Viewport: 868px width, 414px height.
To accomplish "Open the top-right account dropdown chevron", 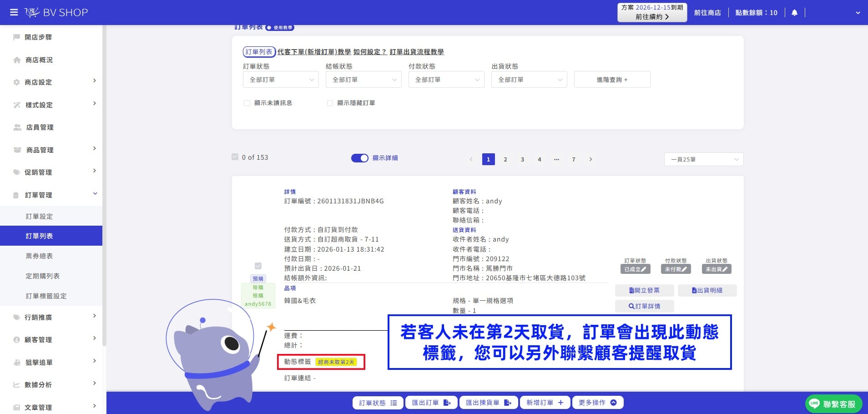I will 858,13.
